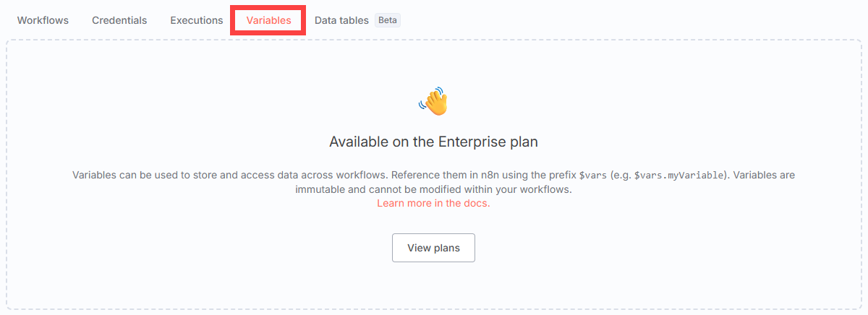The image size is (868, 315).
Task: Open the Data tables tab
Action: [x=341, y=20]
